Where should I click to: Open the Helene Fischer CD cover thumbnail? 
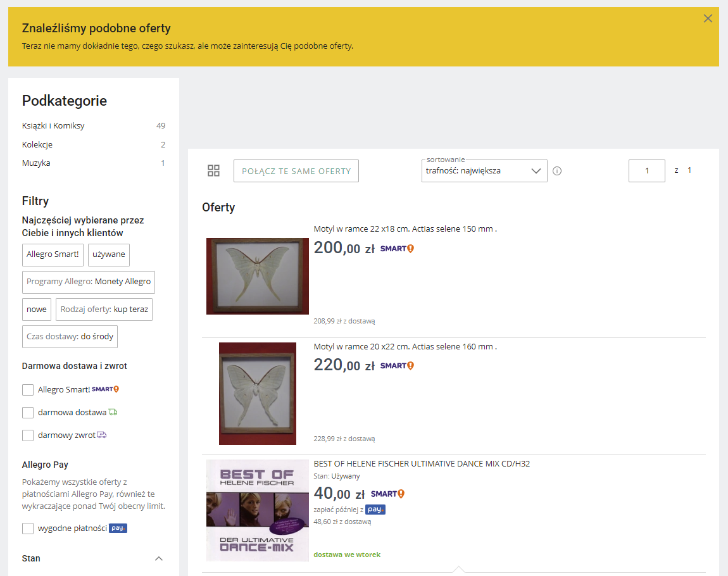pos(257,510)
